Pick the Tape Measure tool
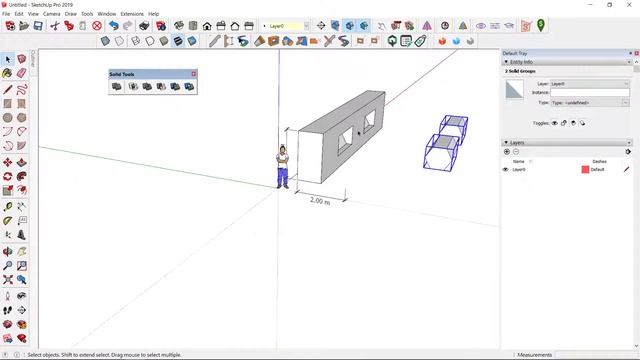The image size is (640, 360). pyautogui.click(x=7, y=207)
